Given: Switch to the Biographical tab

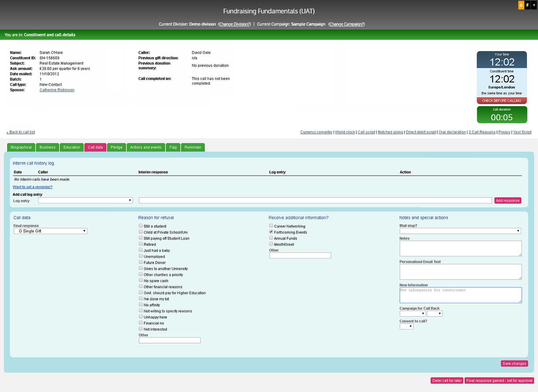Looking at the screenshot, I should coord(21,147).
